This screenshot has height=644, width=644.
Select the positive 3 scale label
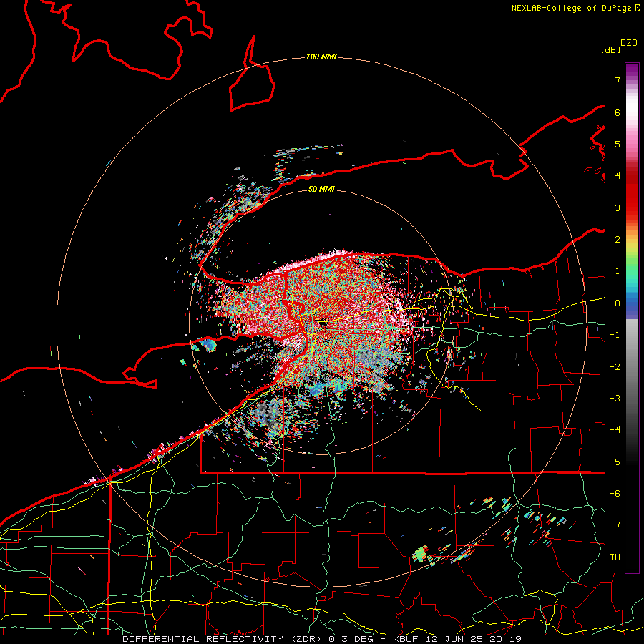[618, 208]
